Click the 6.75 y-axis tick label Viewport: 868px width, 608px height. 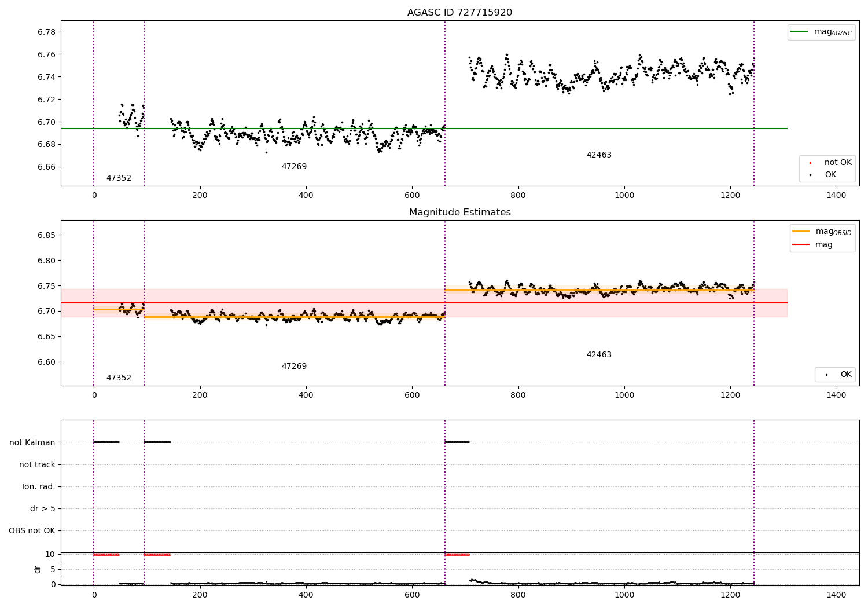(47, 286)
